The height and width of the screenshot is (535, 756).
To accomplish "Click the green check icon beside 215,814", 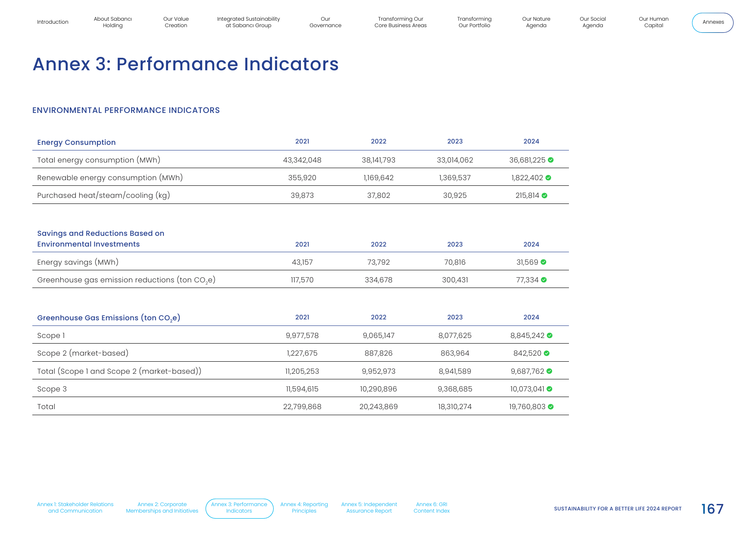I will (544, 195).
